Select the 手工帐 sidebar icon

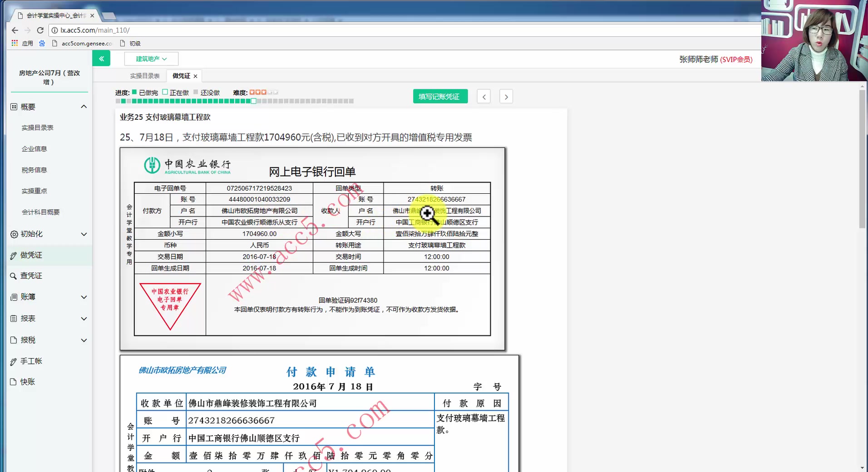tap(13, 361)
